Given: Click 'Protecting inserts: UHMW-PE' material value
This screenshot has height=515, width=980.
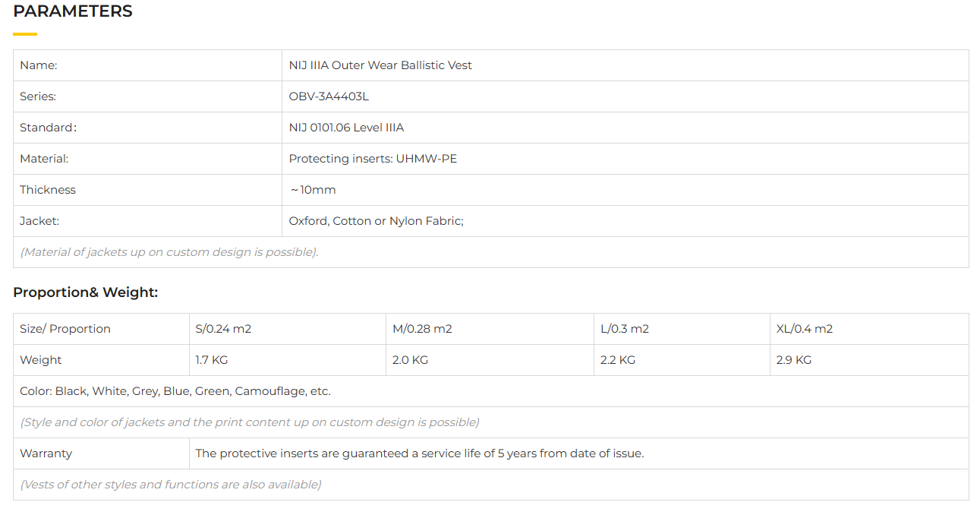Looking at the screenshot, I should tap(373, 159).
